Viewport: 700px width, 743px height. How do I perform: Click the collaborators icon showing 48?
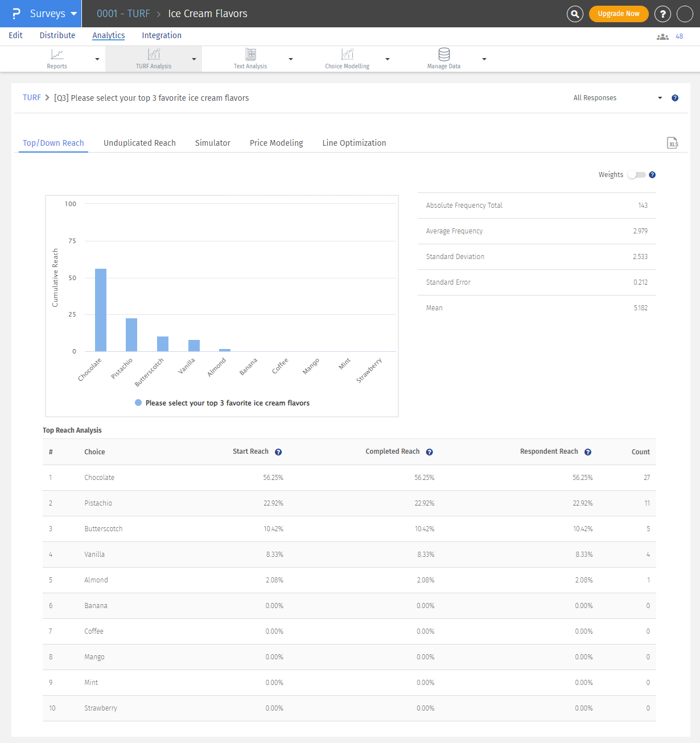662,36
